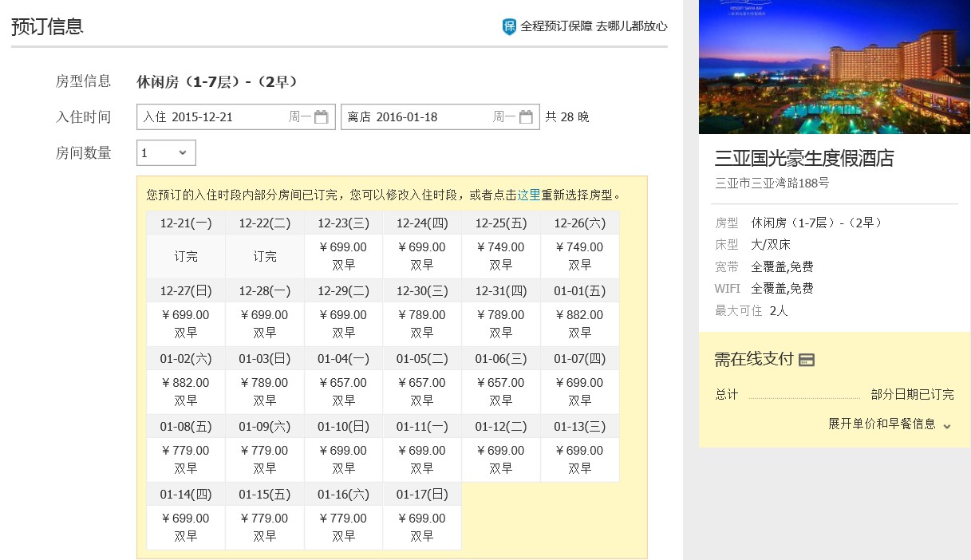Screen dimensions: 971x560
Task: Click the online payment card icon
Action: pyautogui.click(x=807, y=360)
